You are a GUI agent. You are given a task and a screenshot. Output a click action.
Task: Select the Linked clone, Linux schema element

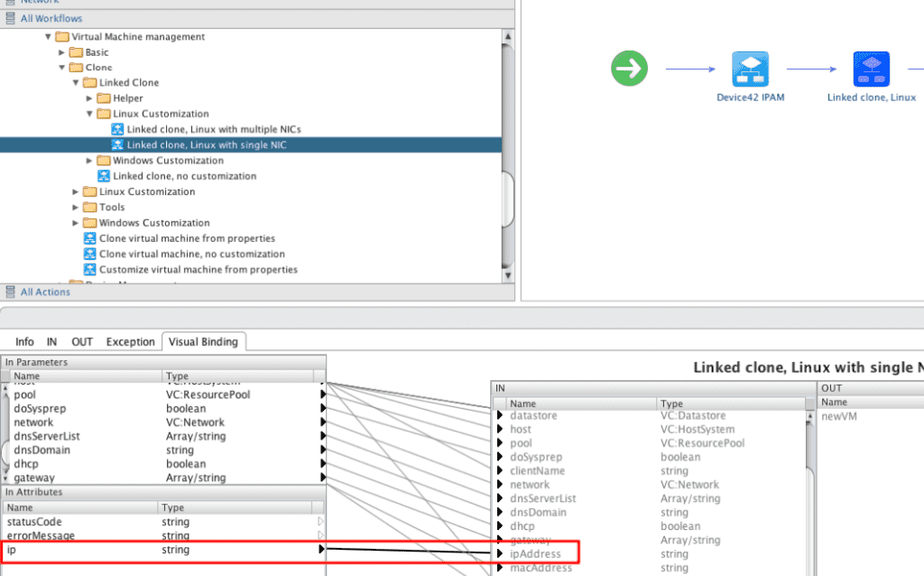coord(870,68)
